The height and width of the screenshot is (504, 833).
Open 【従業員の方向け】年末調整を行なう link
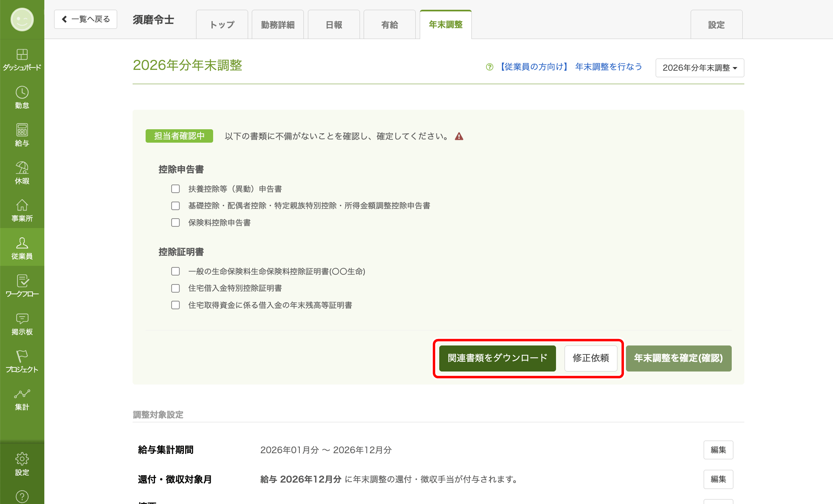point(570,67)
